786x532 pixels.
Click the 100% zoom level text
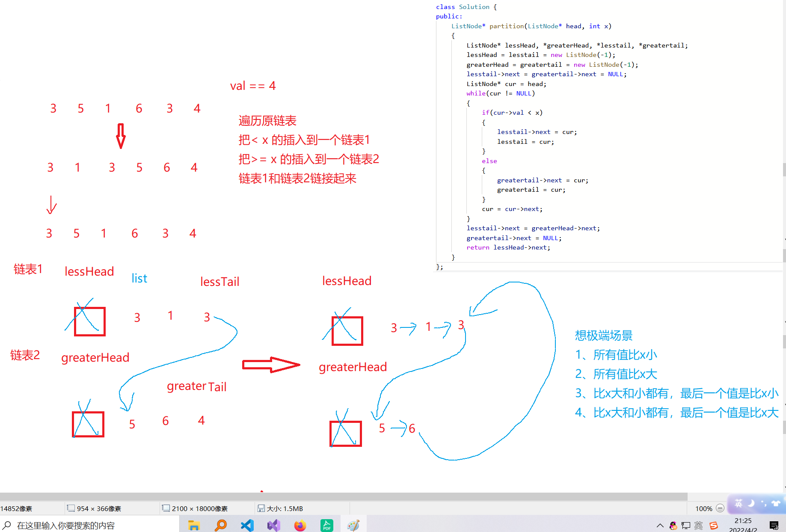coord(704,508)
